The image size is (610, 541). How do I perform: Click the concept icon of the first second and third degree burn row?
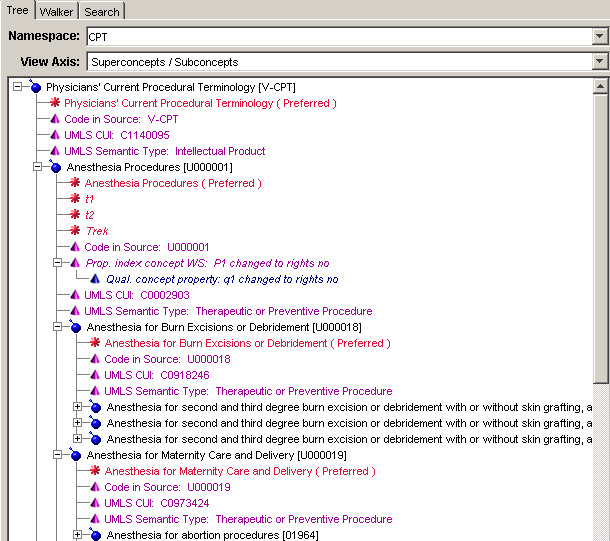tap(95, 407)
